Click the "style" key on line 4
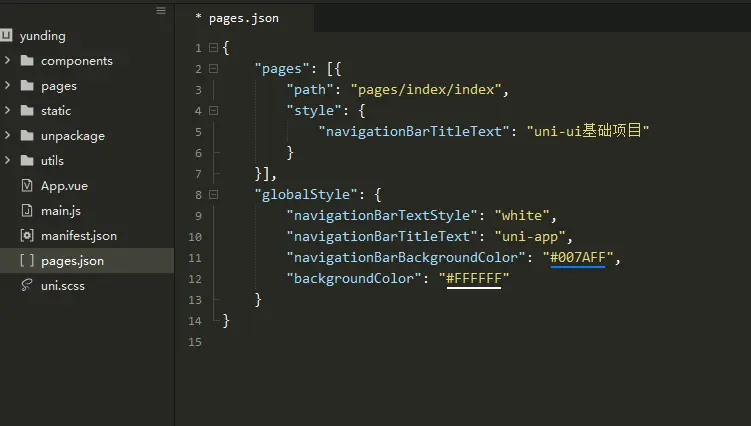Viewport: 751px width, 426px height. 314,111
